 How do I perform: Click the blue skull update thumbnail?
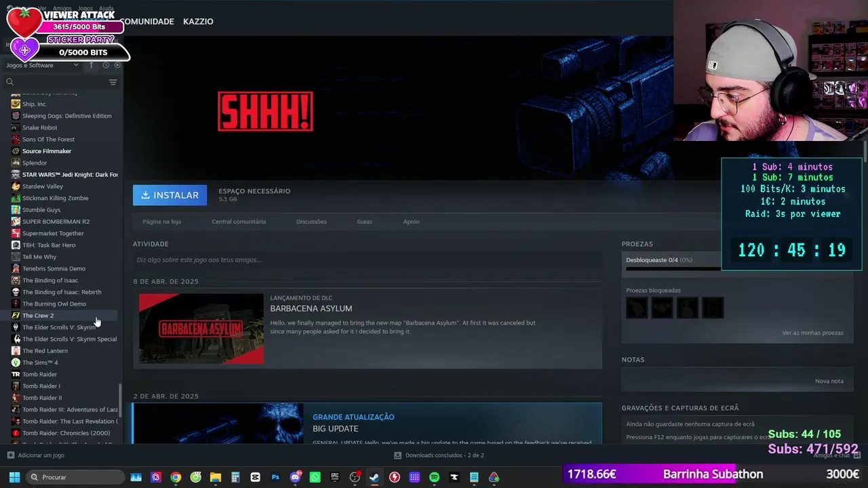pyautogui.click(x=218, y=424)
